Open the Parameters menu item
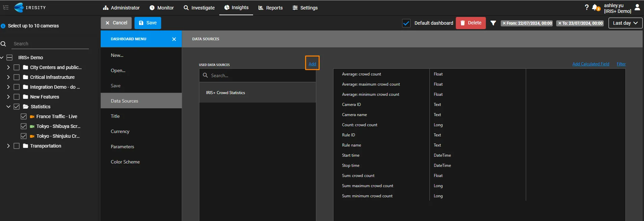The height and width of the screenshot is (221, 644). 141,147
